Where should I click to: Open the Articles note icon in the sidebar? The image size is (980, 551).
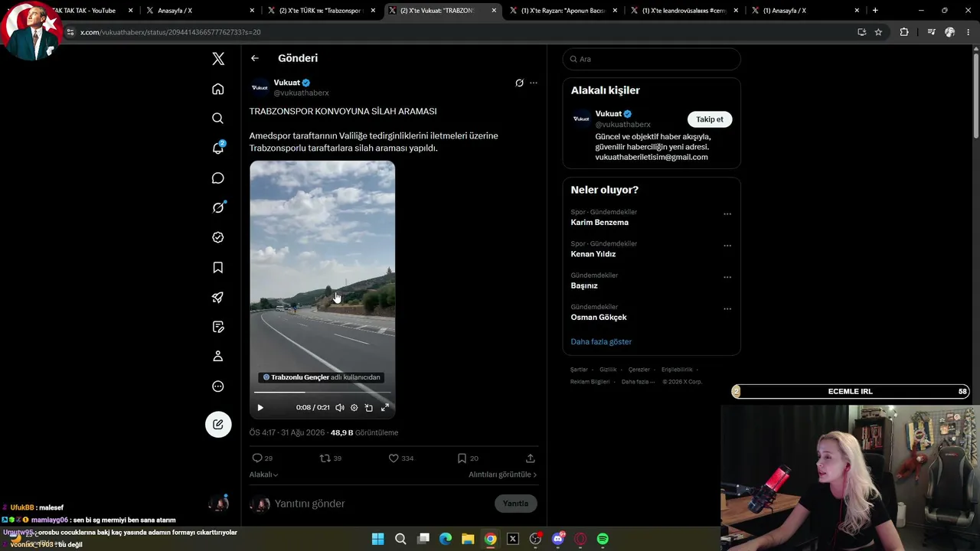click(x=218, y=327)
